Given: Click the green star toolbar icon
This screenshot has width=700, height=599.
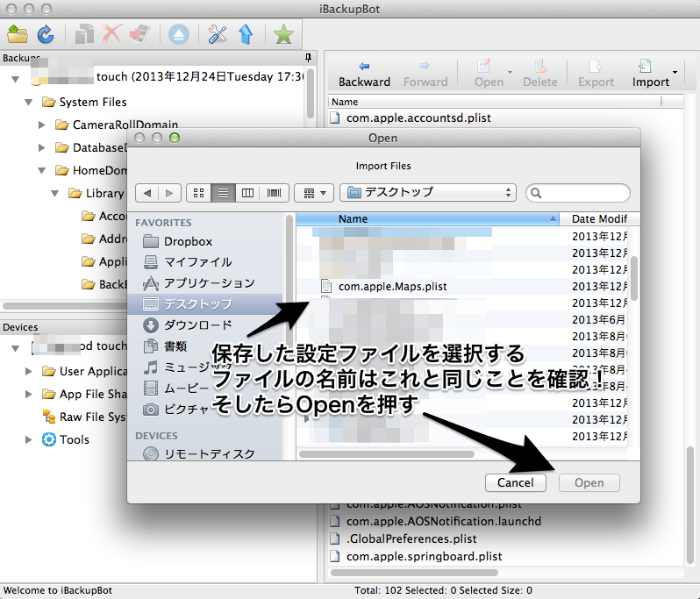Looking at the screenshot, I should [x=283, y=34].
